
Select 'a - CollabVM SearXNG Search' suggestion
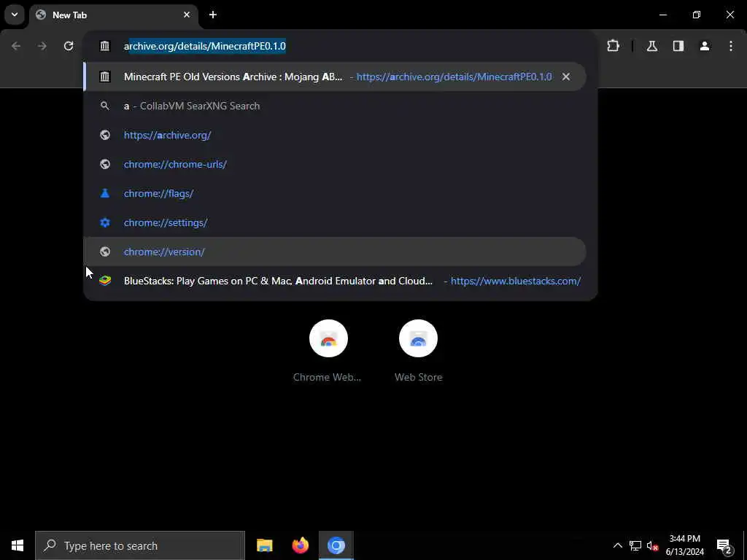(x=334, y=106)
